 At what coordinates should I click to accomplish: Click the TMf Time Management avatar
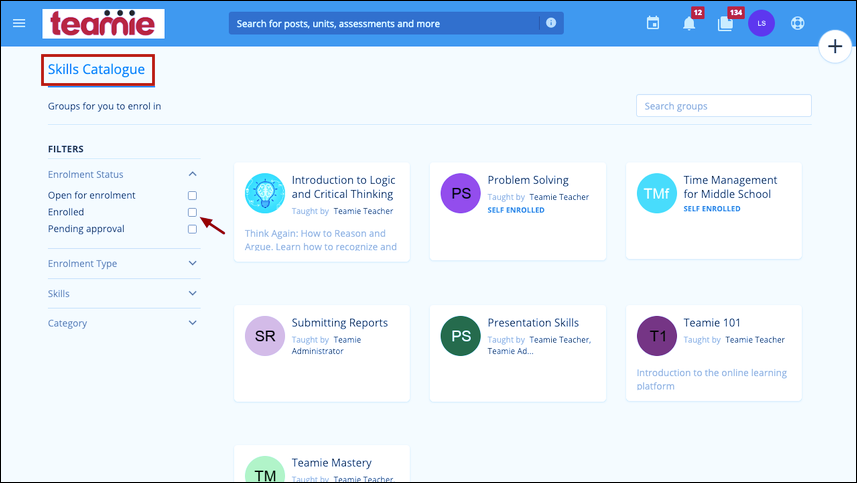click(x=656, y=193)
